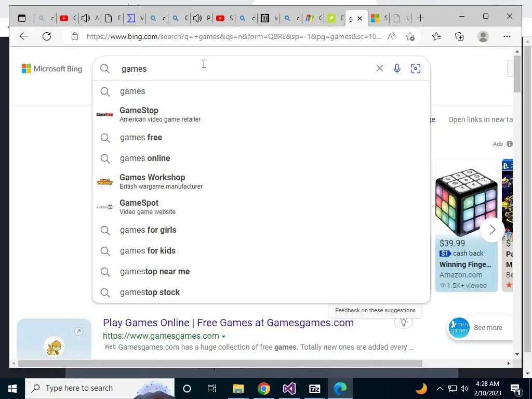The width and height of the screenshot is (532, 399).
Task: View site information lock icon
Action: coord(75,36)
